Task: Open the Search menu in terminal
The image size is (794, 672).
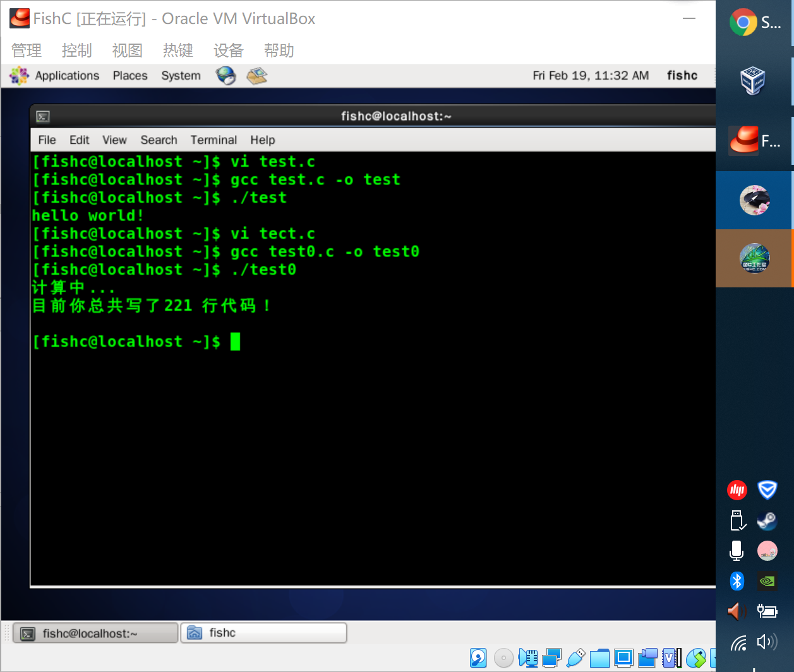Action: (159, 140)
